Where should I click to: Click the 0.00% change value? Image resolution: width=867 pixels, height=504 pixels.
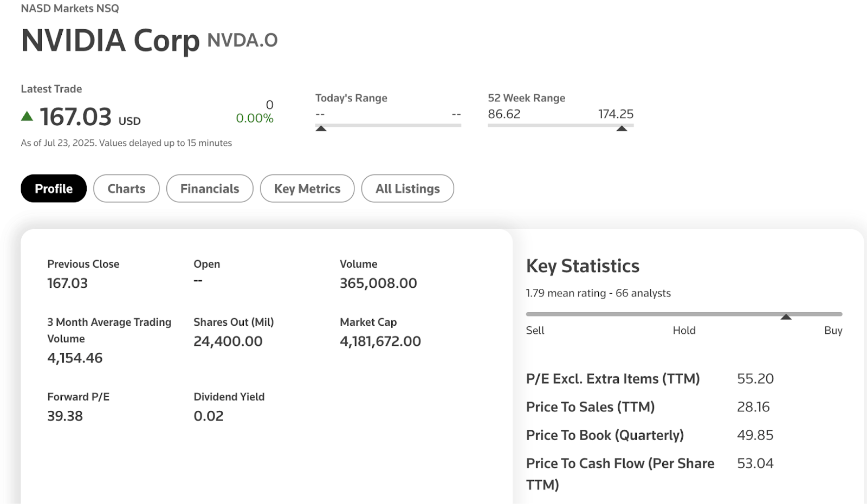[255, 118]
